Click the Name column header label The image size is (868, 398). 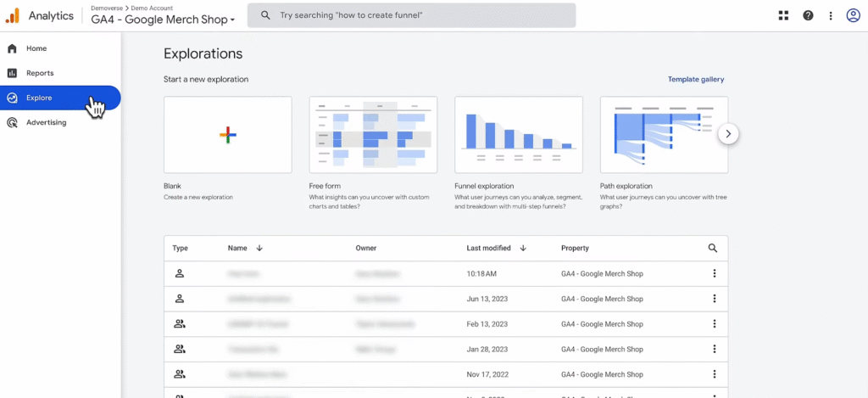point(237,249)
